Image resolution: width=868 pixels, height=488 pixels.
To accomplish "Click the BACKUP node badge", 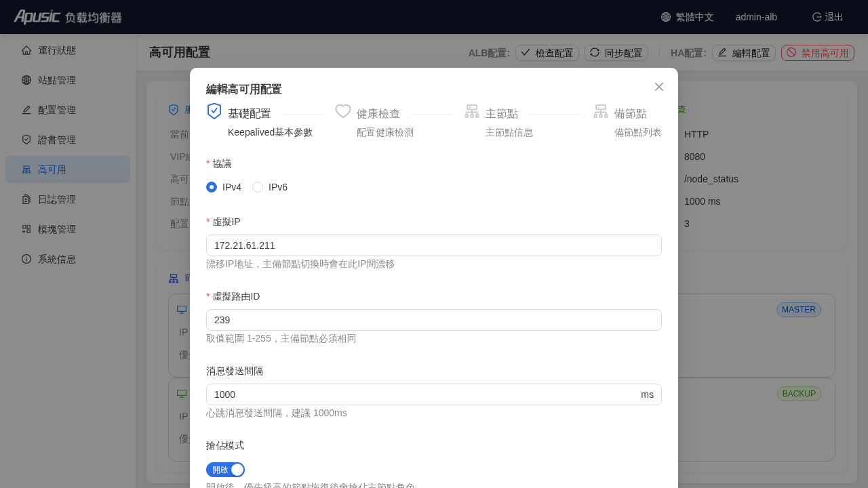I will 799,394.
